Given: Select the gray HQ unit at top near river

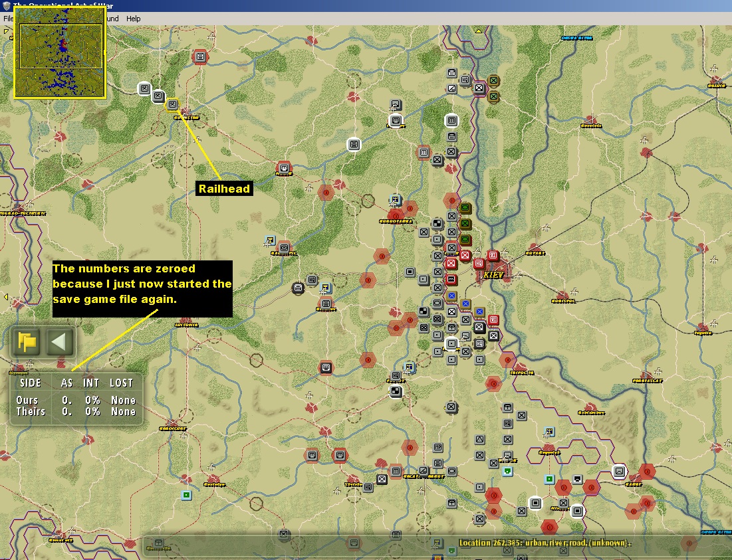Looking at the screenshot, I should click(465, 80).
